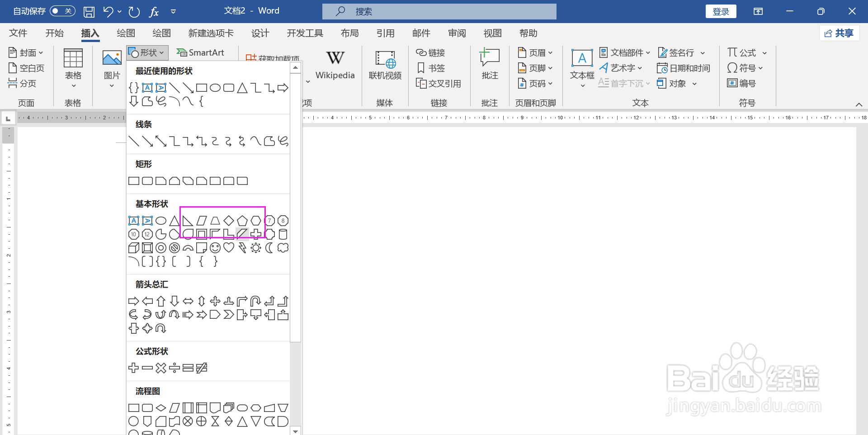Click the shapes panel scroll-down arrow

click(x=295, y=431)
